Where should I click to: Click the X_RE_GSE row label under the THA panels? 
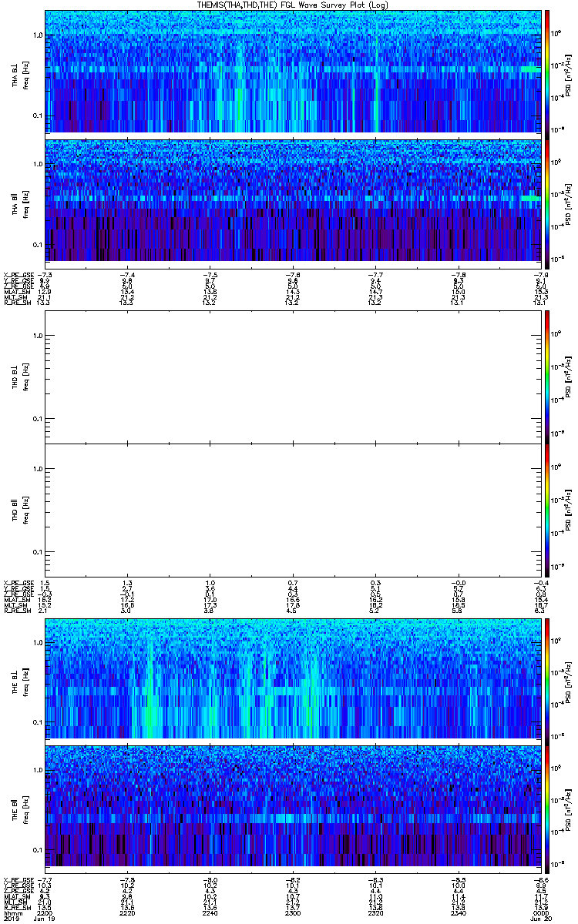pos(17,275)
